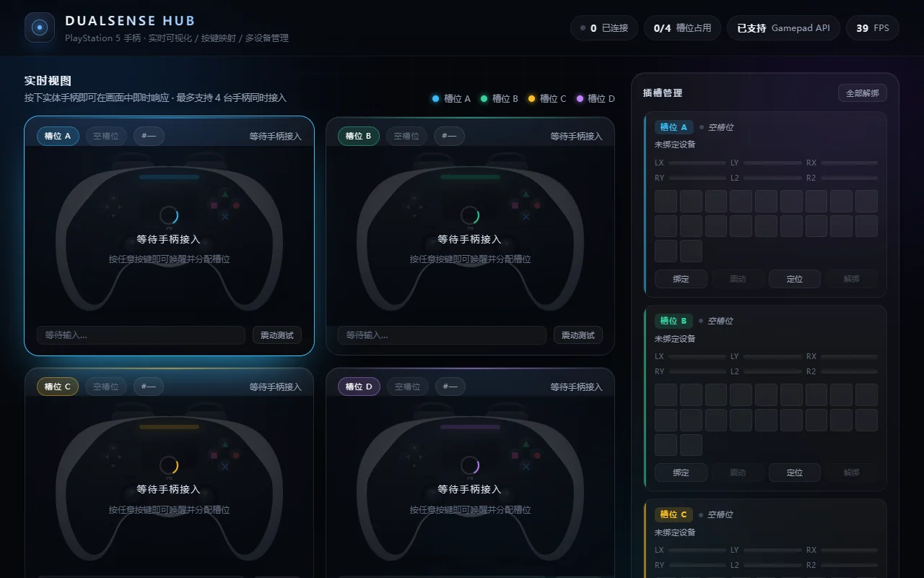Click the 实时视图 section heading

tap(48, 81)
